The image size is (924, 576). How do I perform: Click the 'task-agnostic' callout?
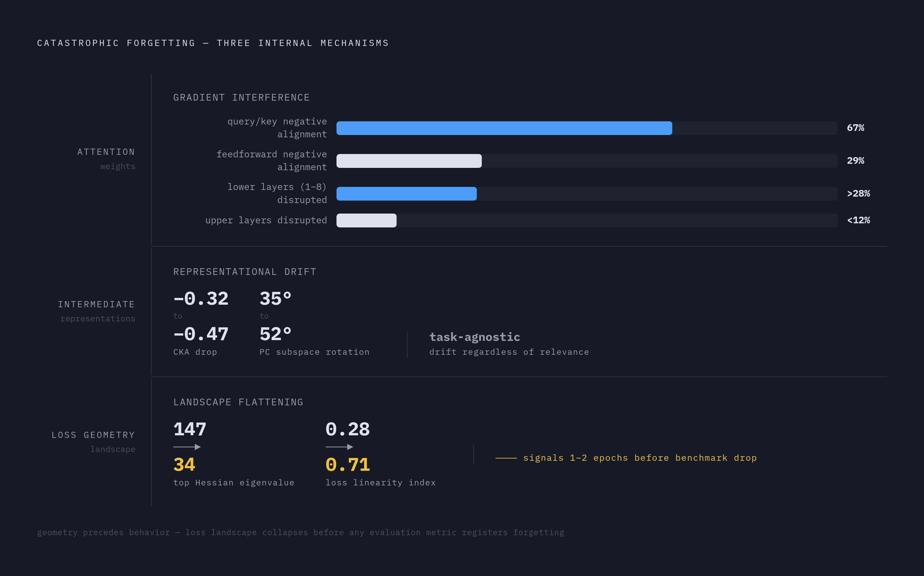coord(475,337)
